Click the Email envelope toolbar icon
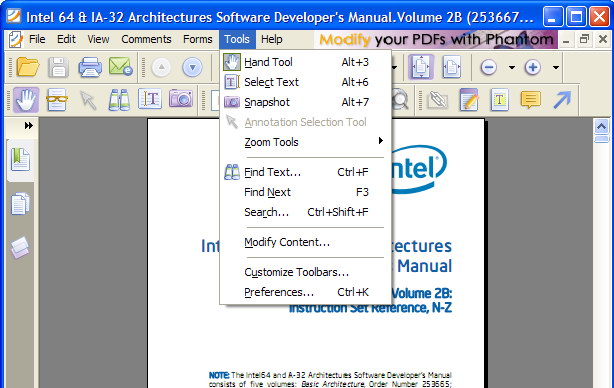 (x=121, y=67)
